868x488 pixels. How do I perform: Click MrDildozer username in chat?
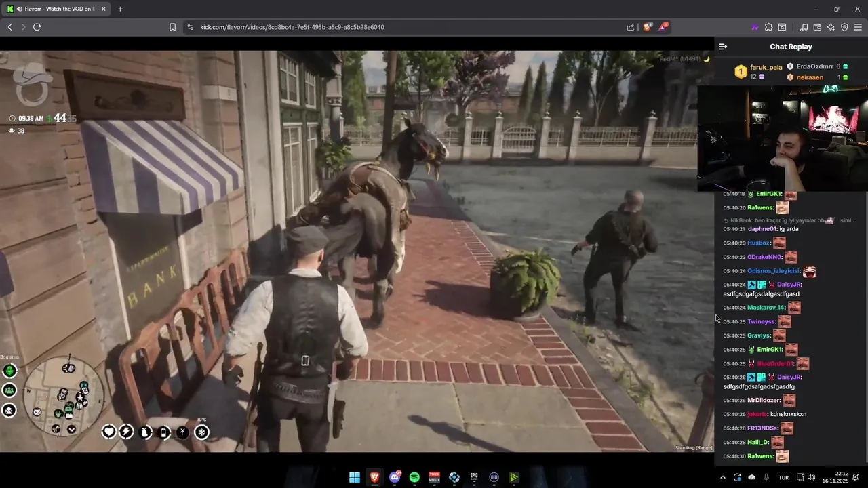pyautogui.click(x=764, y=400)
